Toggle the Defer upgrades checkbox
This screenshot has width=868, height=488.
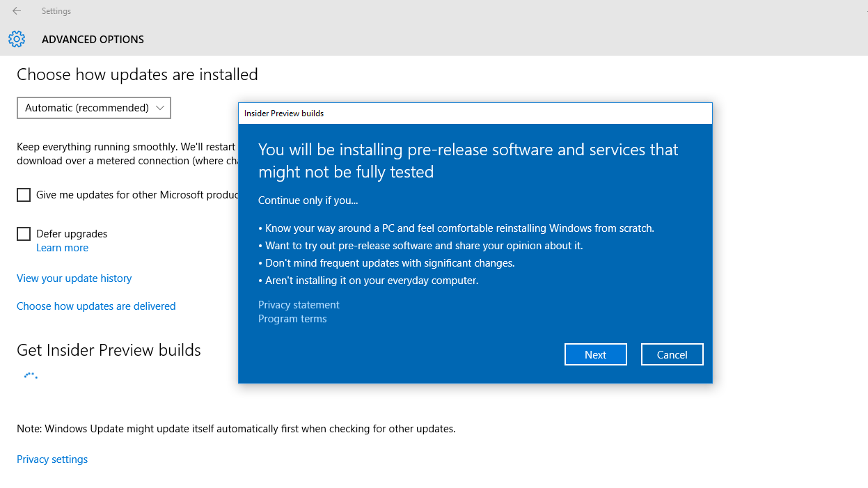tap(24, 234)
